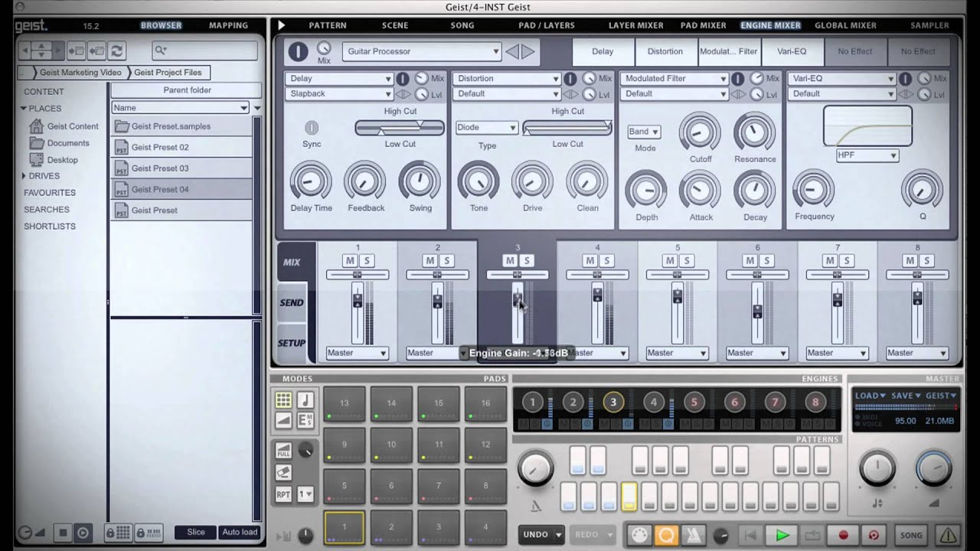This screenshot has height=551, width=980.
Task: Switch to the SCENE tab
Action: pyautogui.click(x=395, y=25)
